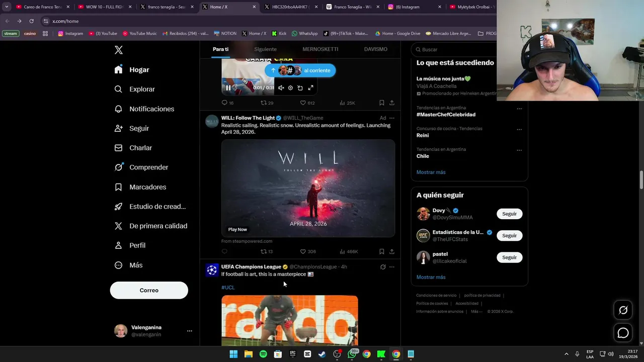Click Mostrar más under trends

point(431,172)
